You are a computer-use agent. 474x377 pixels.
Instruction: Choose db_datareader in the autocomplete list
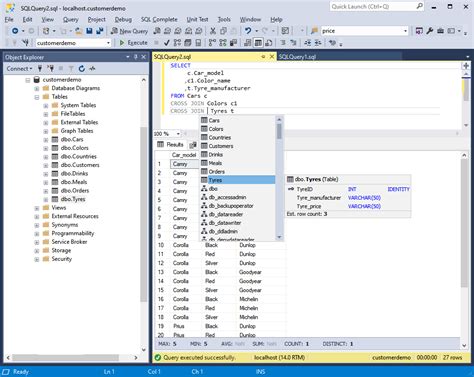click(x=238, y=214)
